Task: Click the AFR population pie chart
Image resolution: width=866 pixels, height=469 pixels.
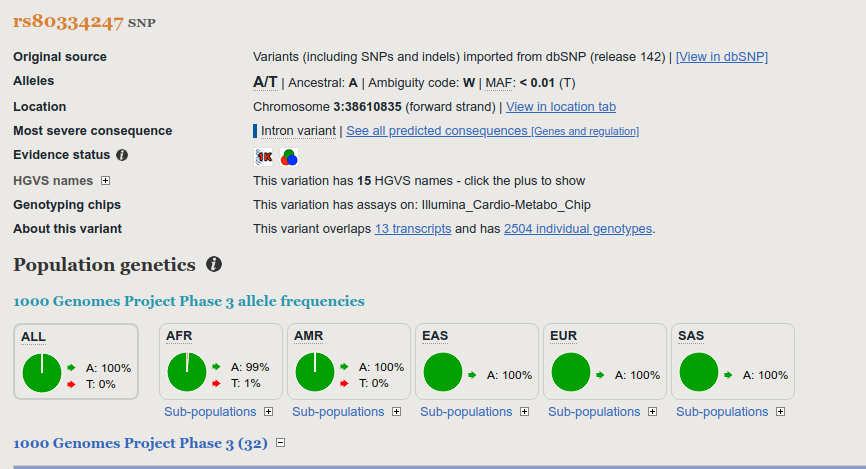Action: [187, 372]
